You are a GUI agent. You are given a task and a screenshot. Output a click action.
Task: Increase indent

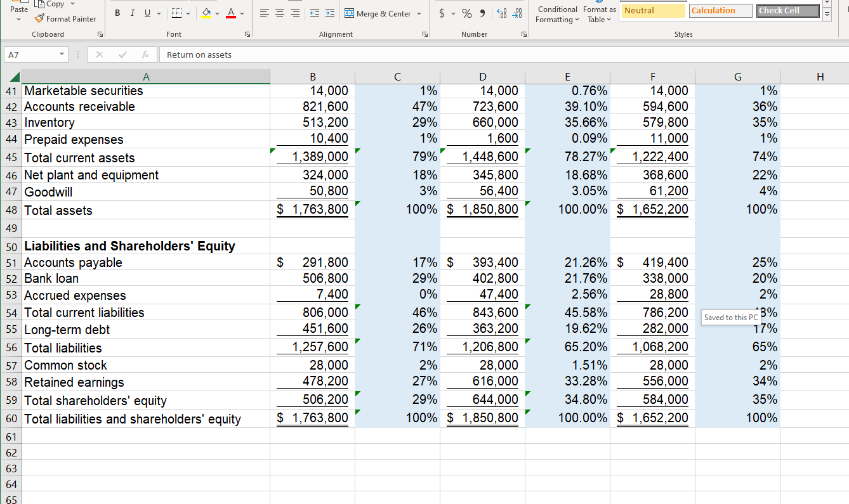pos(331,13)
